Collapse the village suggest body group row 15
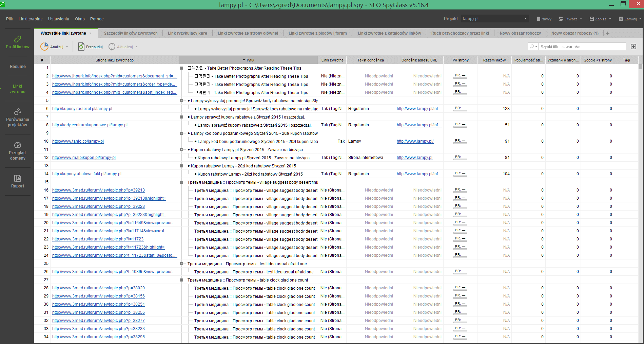Viewport: 644px width, 344px height. click(182, 182)
